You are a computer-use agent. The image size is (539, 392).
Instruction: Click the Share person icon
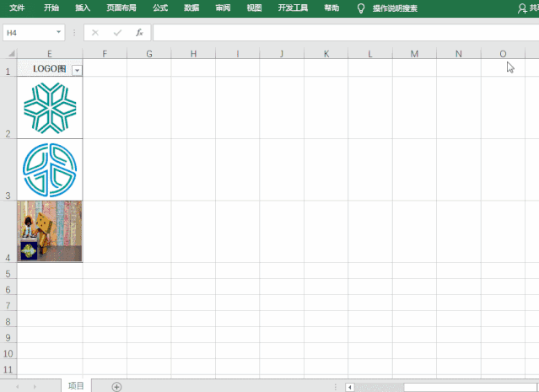click(522, 8)
